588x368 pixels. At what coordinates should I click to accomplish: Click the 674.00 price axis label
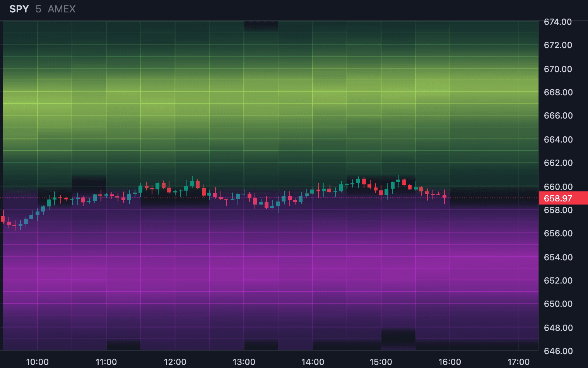(x=558, y=22)
